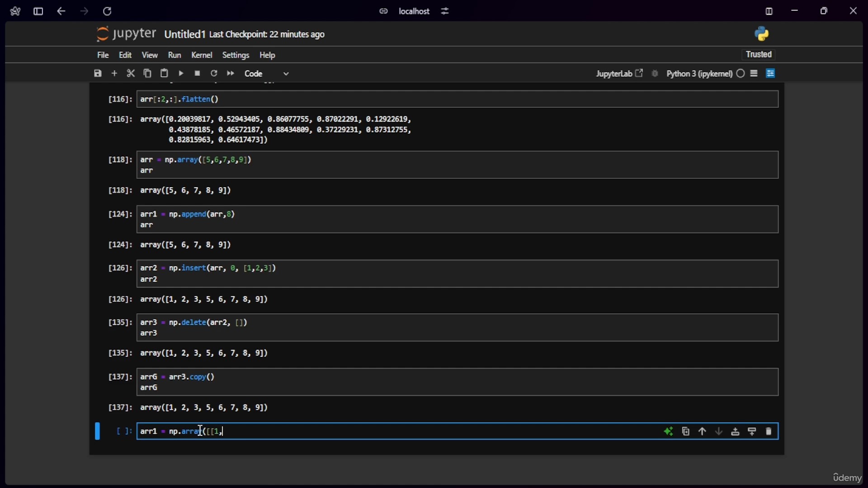Click the Python logo at top right

pyautogui.click(x=762, y=33)
